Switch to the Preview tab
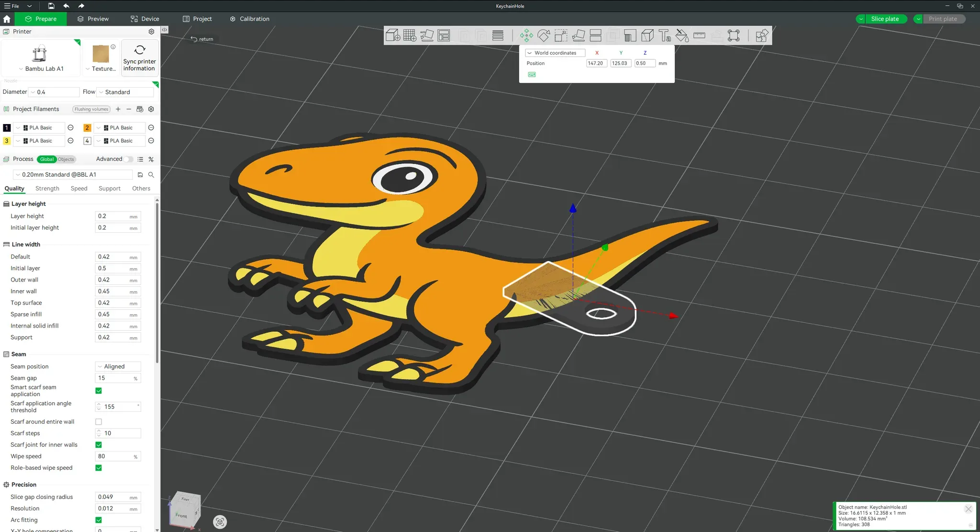980x532 pixels. pyautogui.click(x=93, y=19)
